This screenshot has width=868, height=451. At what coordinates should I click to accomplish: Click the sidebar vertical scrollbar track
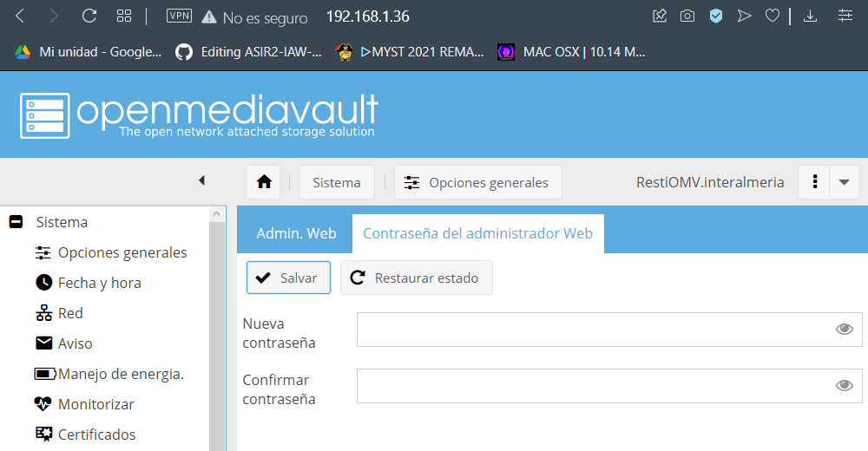click(216, 337)
